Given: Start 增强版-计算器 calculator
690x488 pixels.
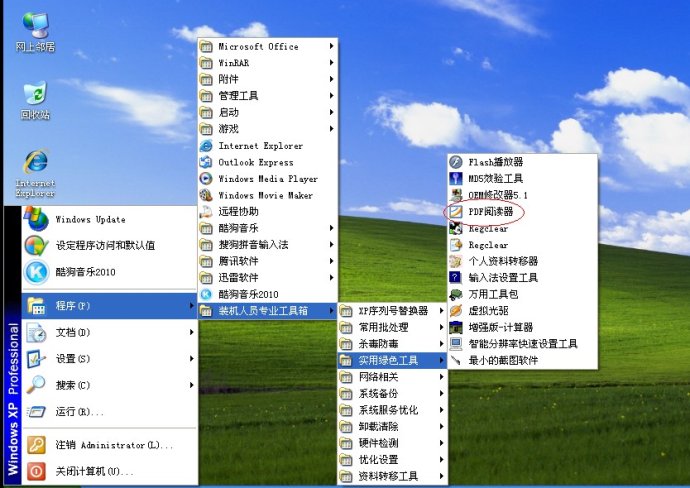Looking at the screenshot, I should [x=522, y=327].
